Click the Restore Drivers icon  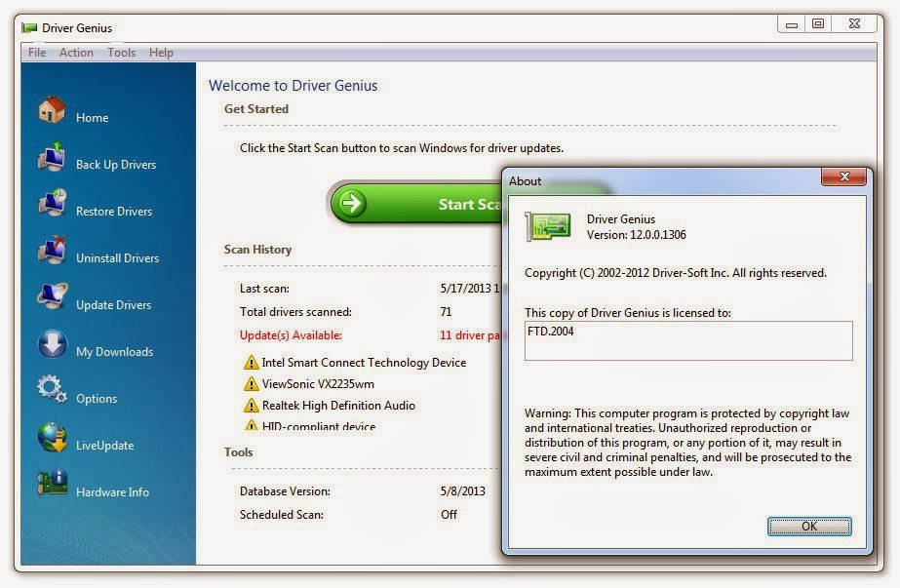[52, 203]
